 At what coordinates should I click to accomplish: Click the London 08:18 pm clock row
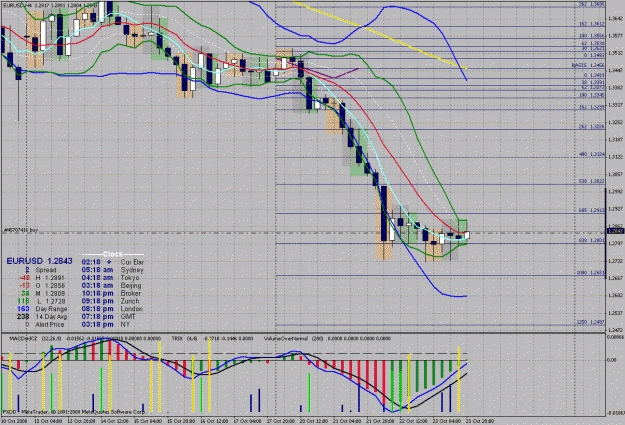[112, 309]
